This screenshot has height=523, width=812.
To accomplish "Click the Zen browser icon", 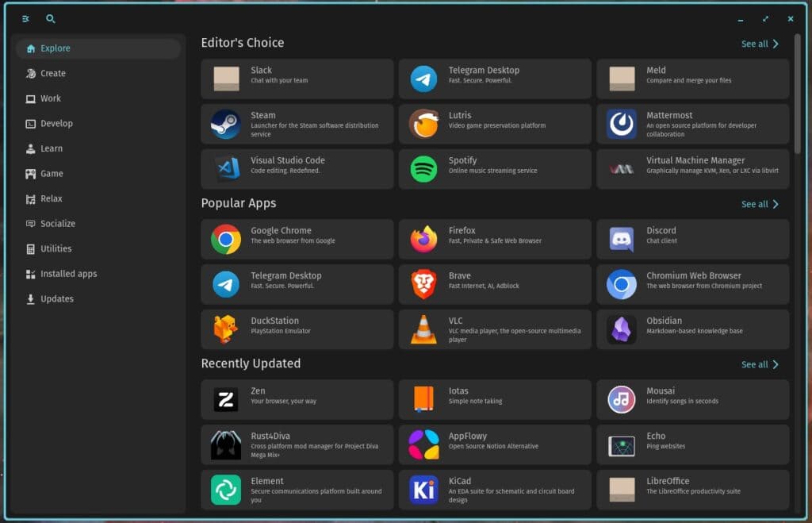I will (x=226, y=400).
